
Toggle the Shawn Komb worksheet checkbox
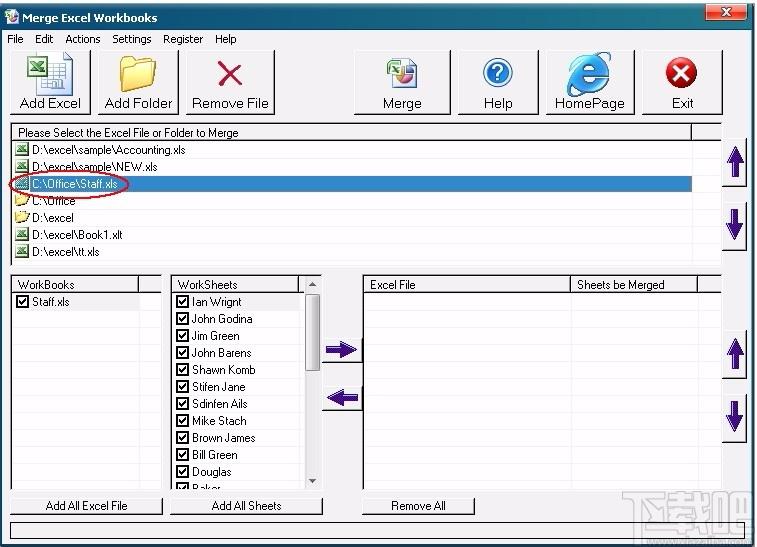click(x=182, y=370)
